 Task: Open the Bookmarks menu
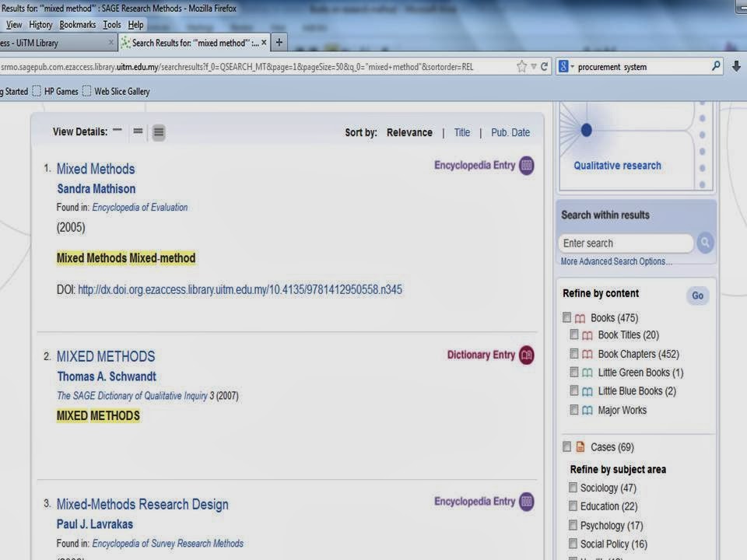click(78, 24)
